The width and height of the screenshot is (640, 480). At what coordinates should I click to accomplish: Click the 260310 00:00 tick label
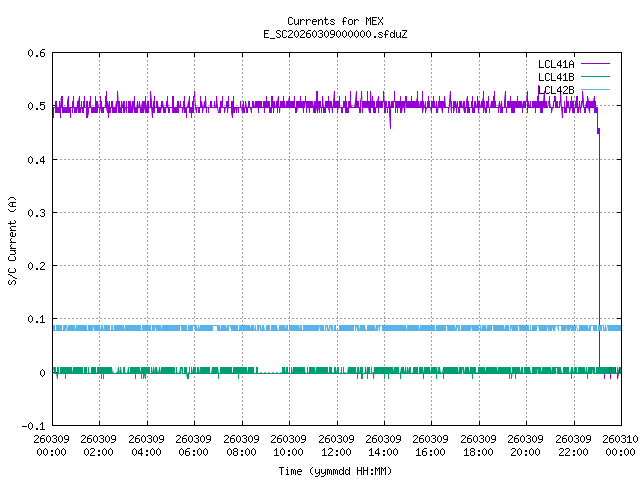coord(619,445)
